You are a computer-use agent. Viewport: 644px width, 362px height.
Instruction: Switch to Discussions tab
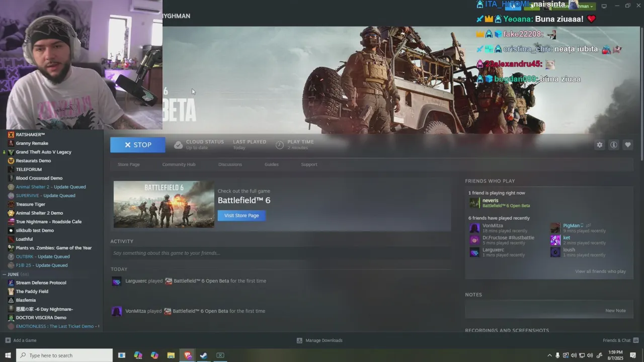click(230, 164)
